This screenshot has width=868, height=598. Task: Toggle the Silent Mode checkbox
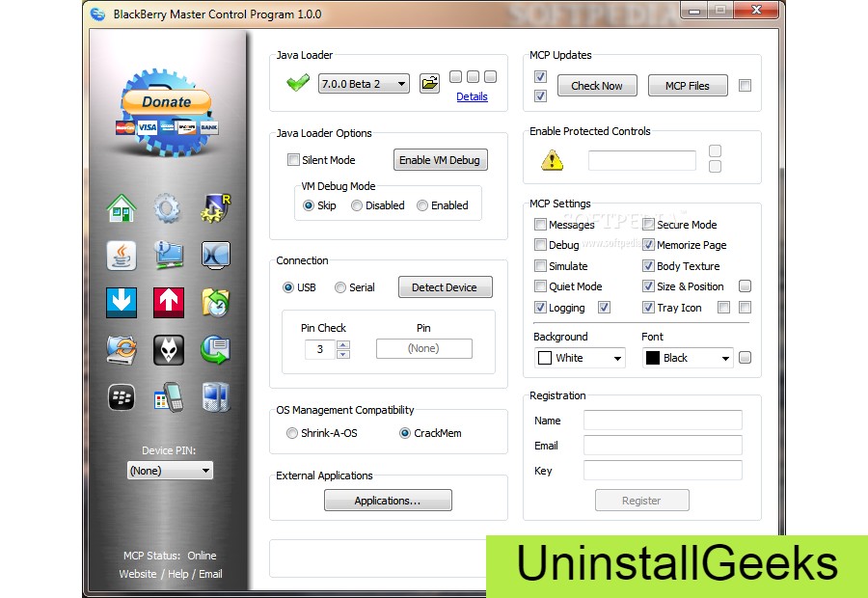[293, 160]
